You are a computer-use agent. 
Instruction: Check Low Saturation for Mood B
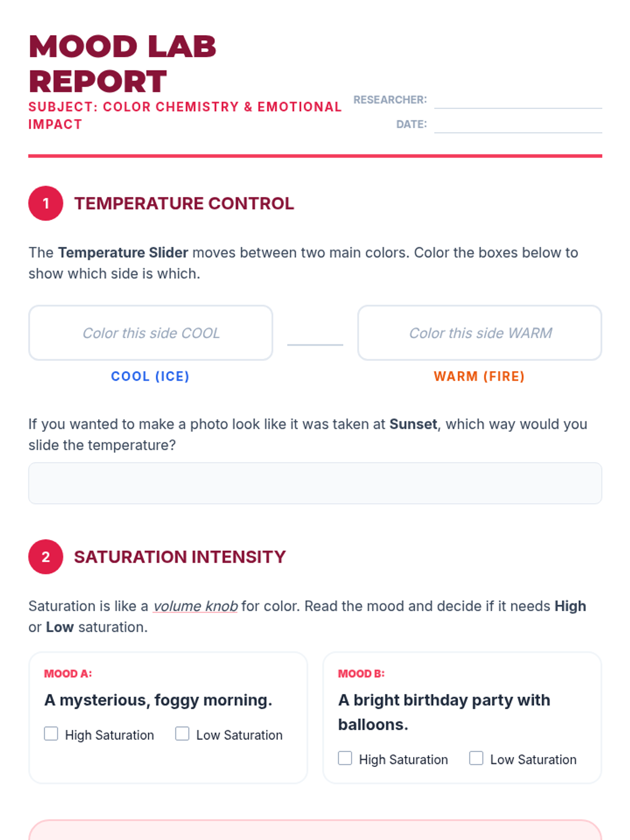pyautogui.click(x=476, y=758)
